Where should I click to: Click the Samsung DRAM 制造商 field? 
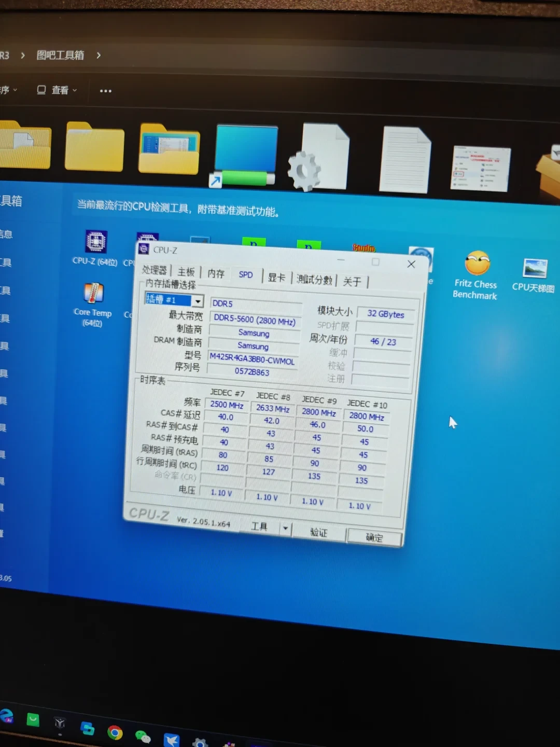coord(254,345)
